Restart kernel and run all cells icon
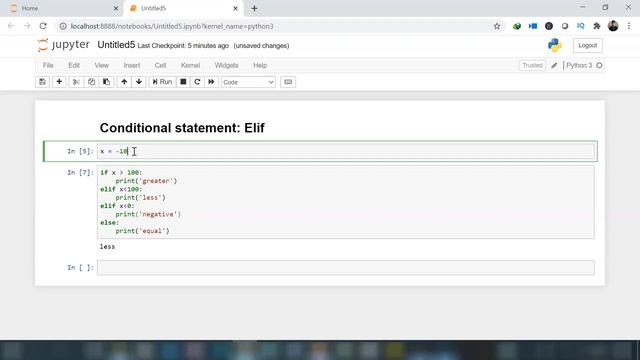 click(211, 82)
